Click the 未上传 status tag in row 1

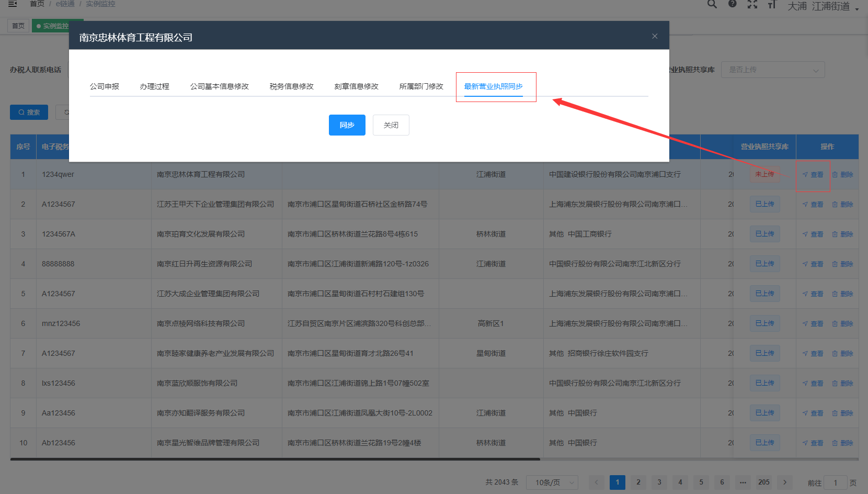coord(764,174)
